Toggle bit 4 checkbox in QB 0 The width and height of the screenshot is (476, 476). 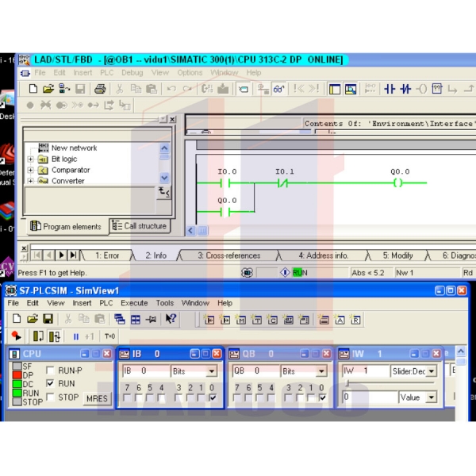271,397
